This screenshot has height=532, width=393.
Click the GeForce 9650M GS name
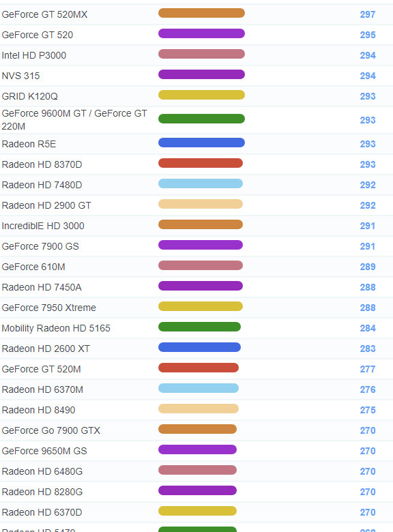coord(44,451)
